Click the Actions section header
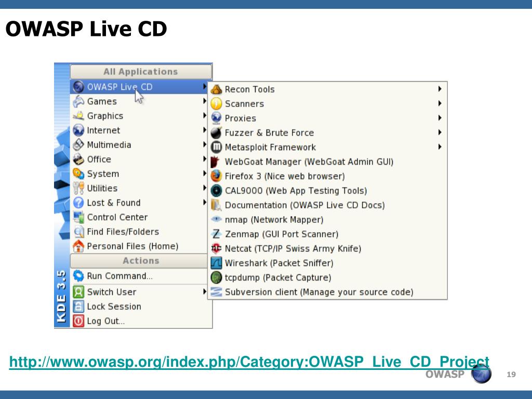Screen dimensions: 532x399 139,261
